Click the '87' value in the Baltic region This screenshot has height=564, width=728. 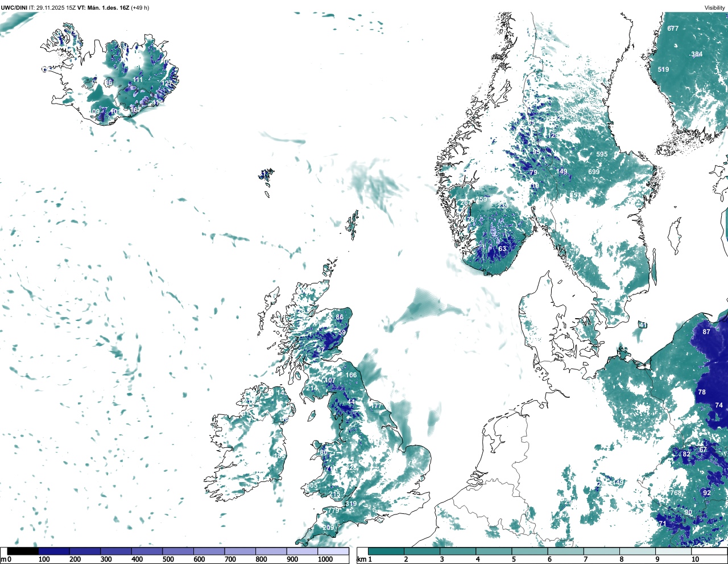706,332
